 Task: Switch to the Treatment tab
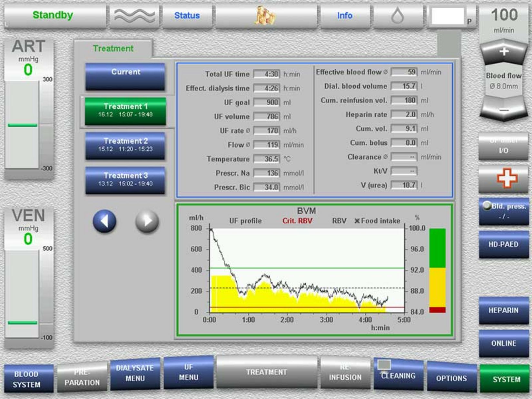113,48
